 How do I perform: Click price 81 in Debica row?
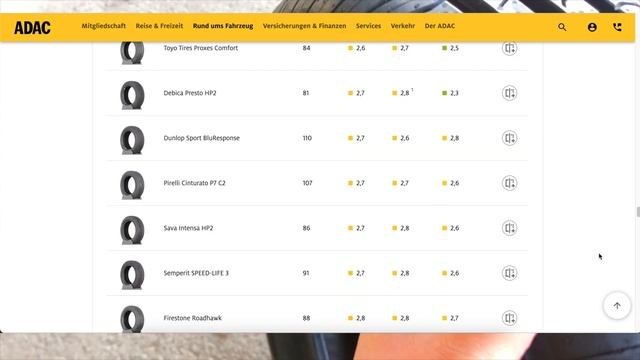pyautogui.click(x=306, y=93)
